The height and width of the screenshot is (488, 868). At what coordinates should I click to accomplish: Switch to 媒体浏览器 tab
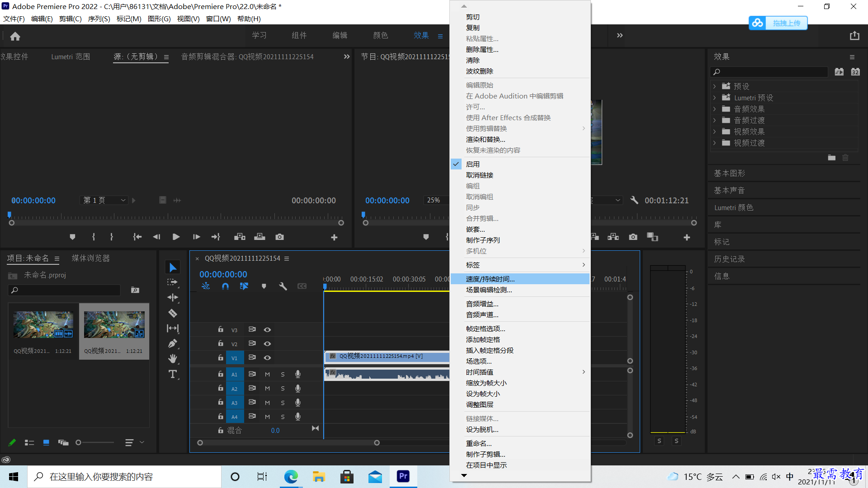90,258
